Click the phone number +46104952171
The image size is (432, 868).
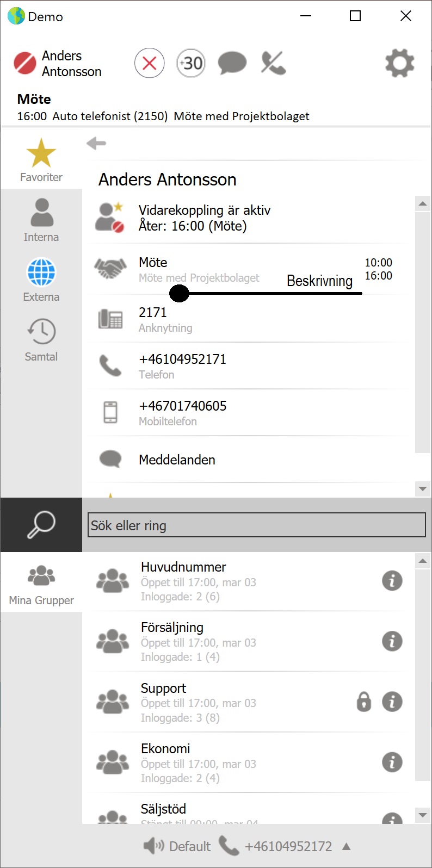point(182,359)
